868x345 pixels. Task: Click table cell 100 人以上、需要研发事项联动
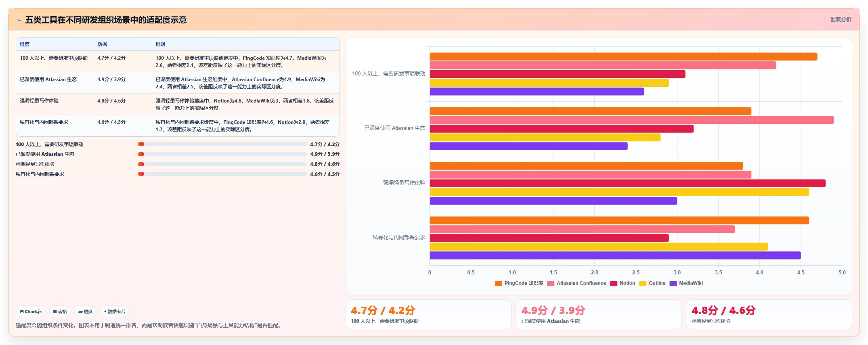[54, 58]
